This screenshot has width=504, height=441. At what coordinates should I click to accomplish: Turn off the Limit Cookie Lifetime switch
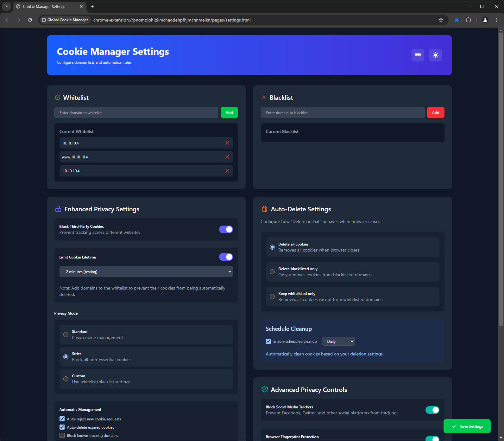(x=226, y=257)
